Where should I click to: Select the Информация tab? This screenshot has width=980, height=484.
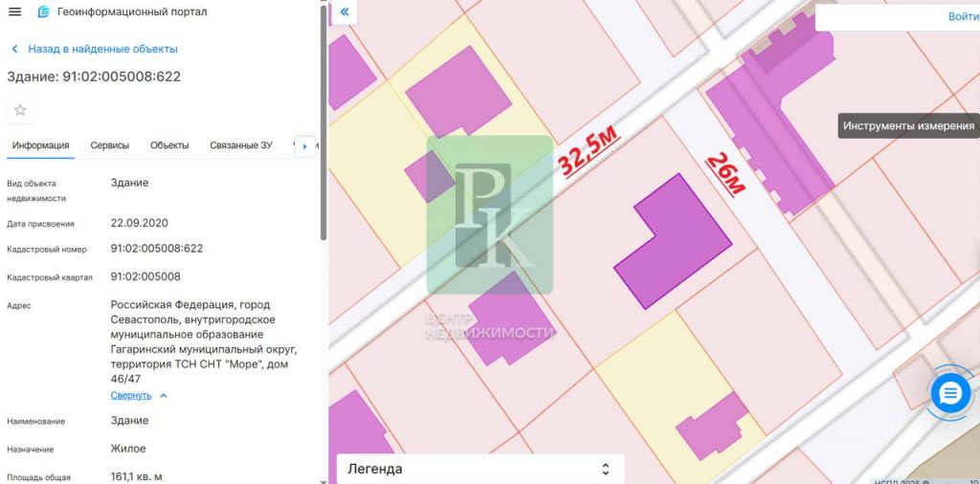40,145
